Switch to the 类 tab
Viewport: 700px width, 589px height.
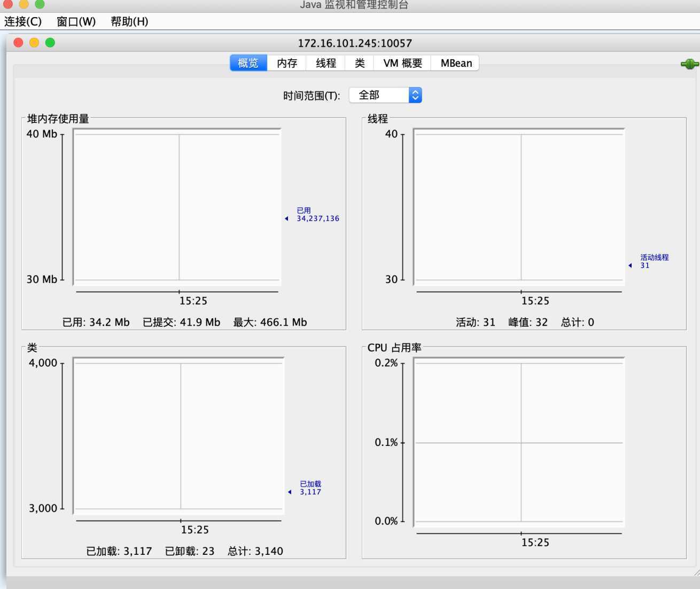coord(360,63)
